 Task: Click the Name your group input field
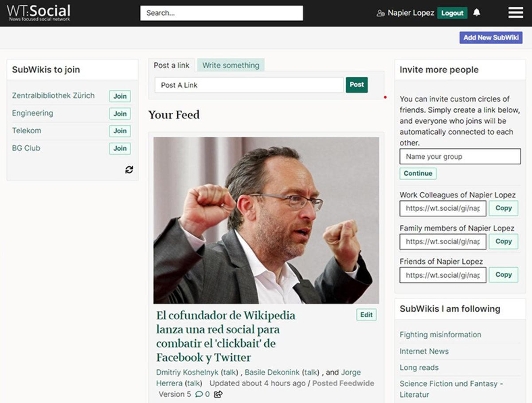tap(460, 156)
